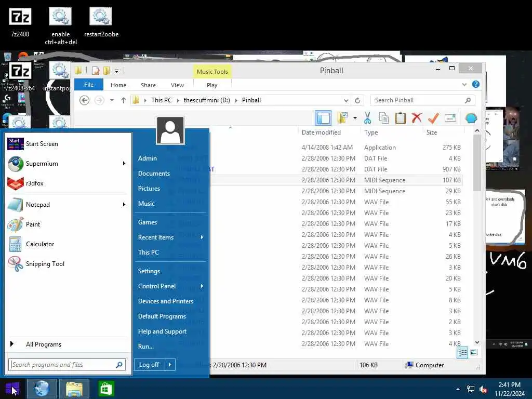Image resolution: width=532 pixels, height=399 pixels.
Task: Click inside the Search Pinball box
Action: pos(422,100)
